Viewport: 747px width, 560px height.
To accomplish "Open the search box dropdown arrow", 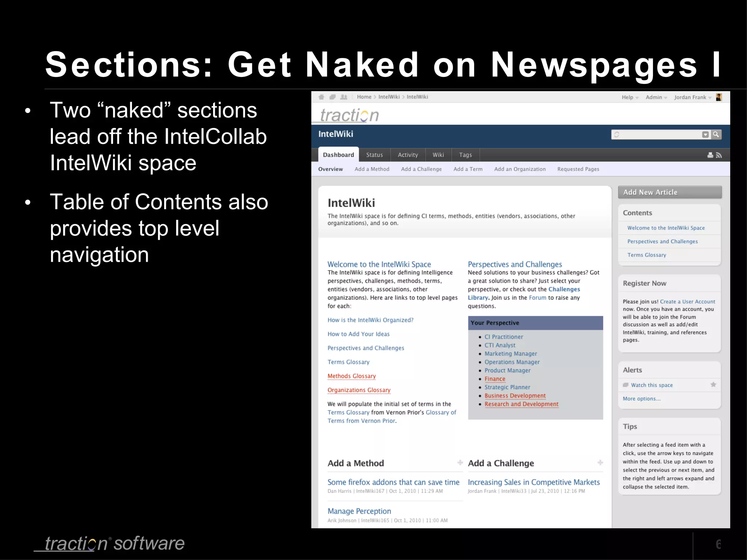I will coord(706,135).
